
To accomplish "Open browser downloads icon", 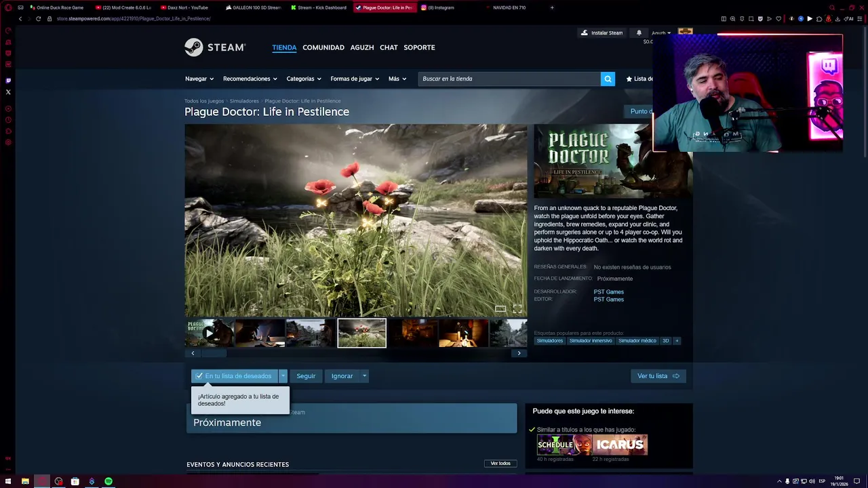I will click(x=838, y=18).
